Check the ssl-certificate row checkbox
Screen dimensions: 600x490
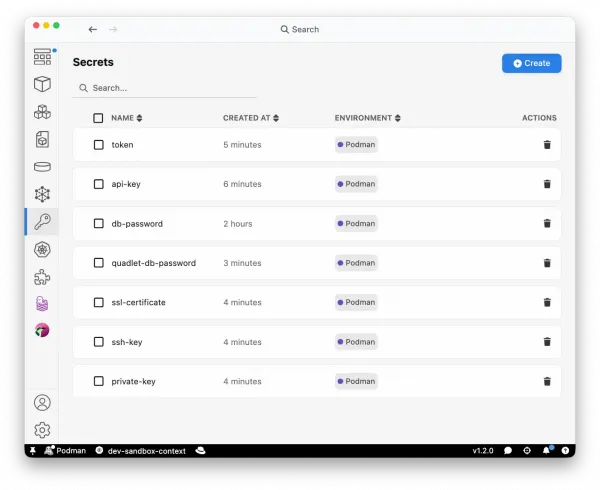99,302
